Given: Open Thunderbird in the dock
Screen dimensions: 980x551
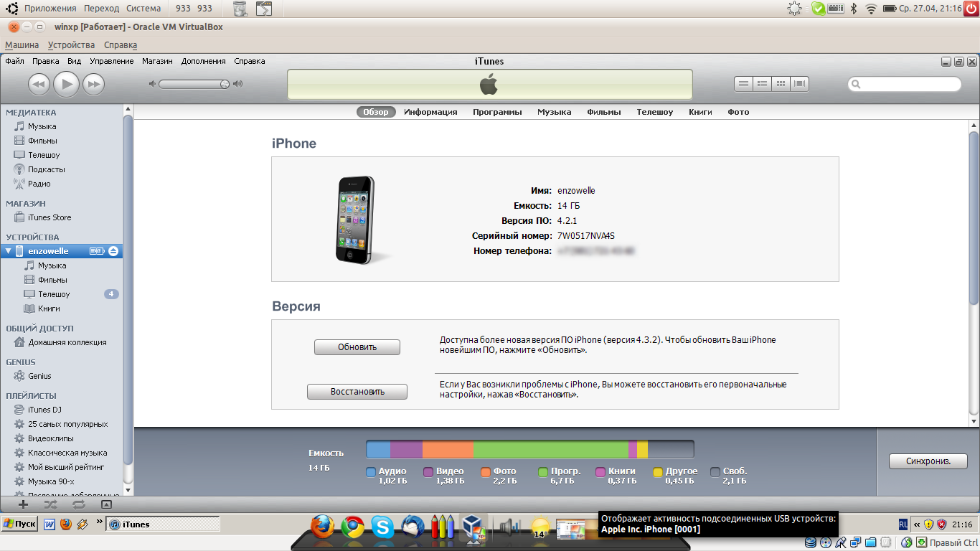Looking at the screenshot, I should point(413,528).
